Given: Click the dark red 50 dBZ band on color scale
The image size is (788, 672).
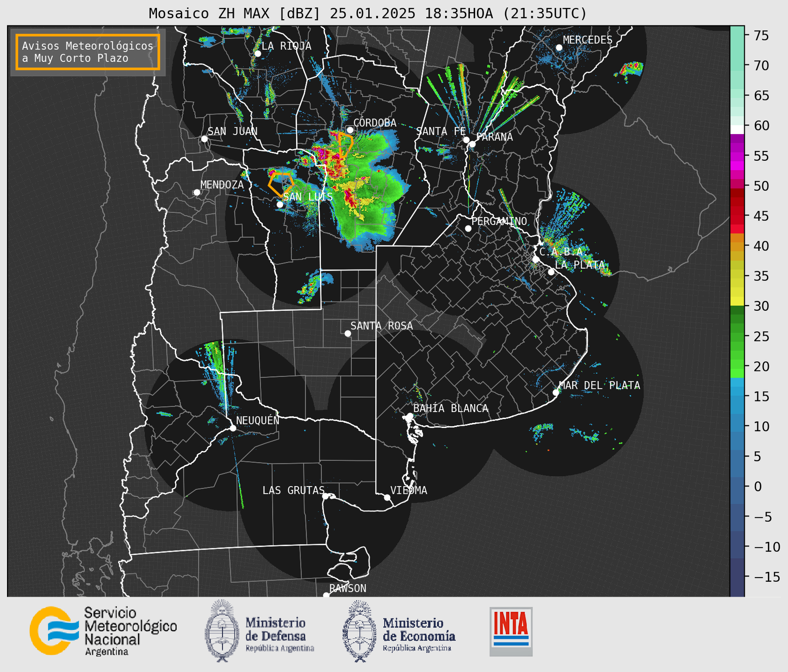Looking at the screenshot, I should click(x=737, y=193).
